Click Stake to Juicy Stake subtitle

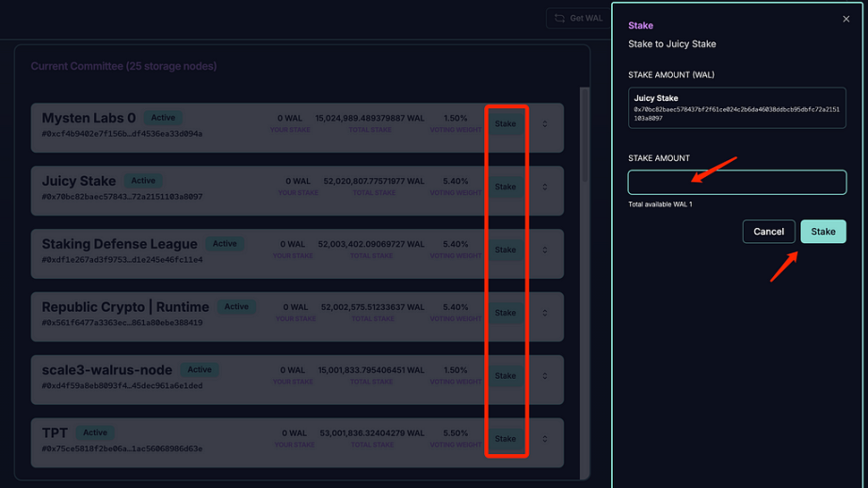coord(671,43)
